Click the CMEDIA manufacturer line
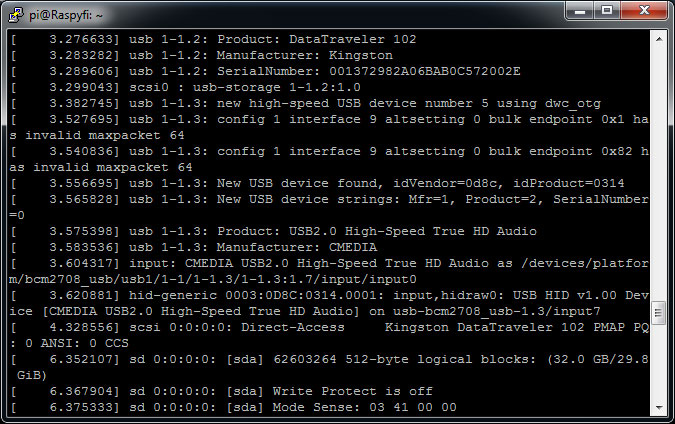Screen dimensions: 675x424 click(194, 248)
